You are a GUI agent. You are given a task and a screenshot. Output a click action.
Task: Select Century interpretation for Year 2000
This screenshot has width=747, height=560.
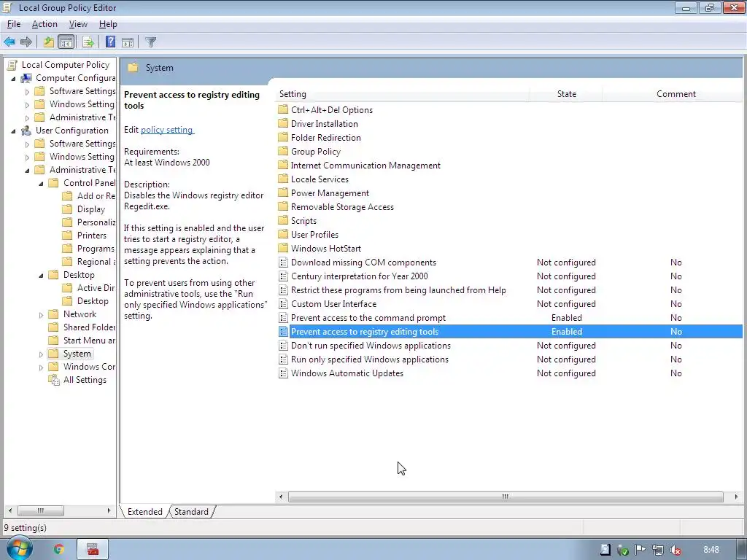pos(510,276)
